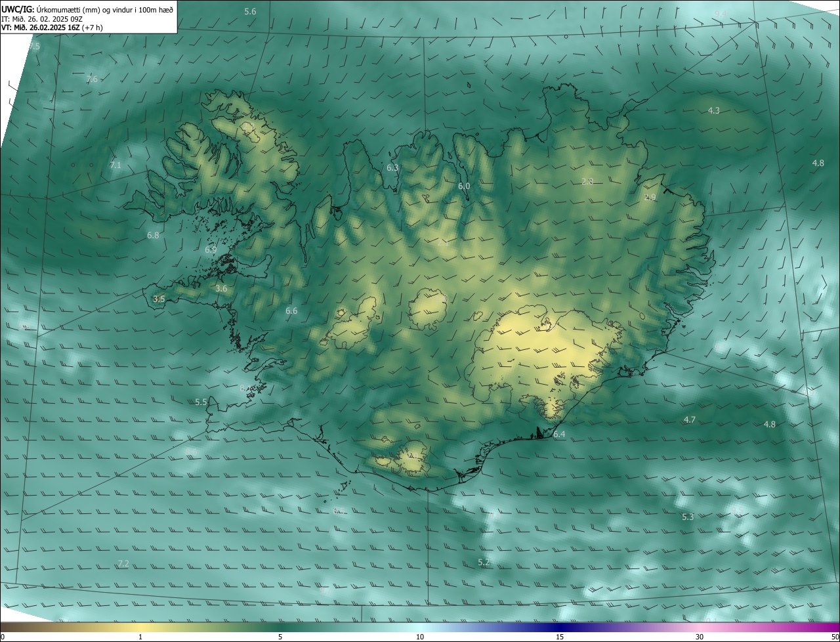Click the 7.1 value label
The image size is (840, 642).
pos(115,165)
